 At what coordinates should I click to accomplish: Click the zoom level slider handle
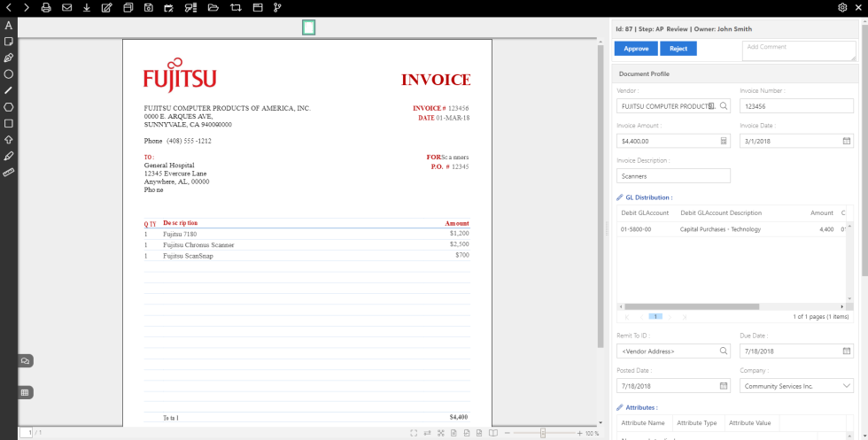(x=543, y=433)
